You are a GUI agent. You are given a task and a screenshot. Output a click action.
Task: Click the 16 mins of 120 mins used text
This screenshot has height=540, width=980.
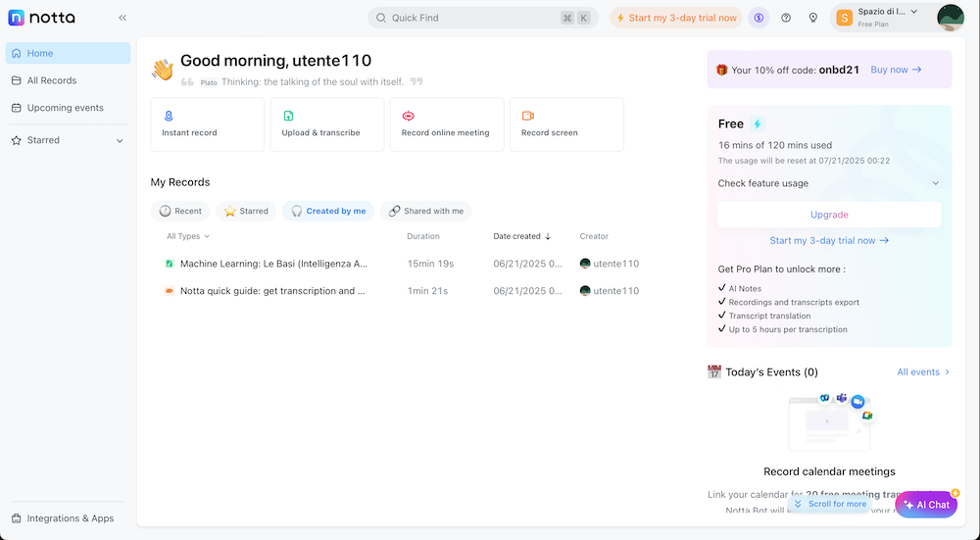(x=775, y=145)
